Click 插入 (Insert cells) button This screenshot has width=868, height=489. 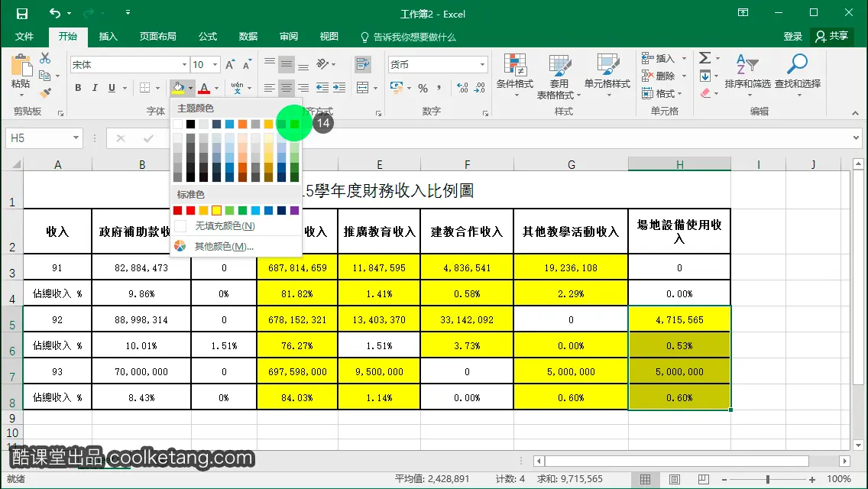pos(664,58)
